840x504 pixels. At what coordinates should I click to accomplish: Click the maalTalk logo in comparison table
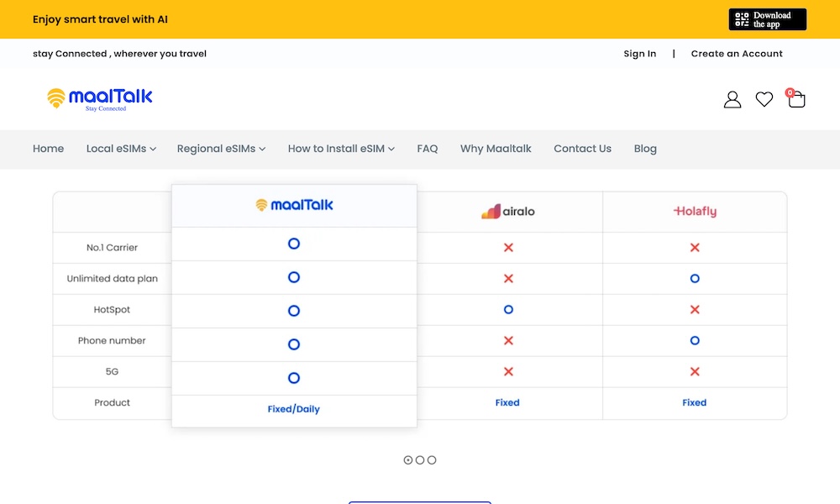click(x=294, y=205)
